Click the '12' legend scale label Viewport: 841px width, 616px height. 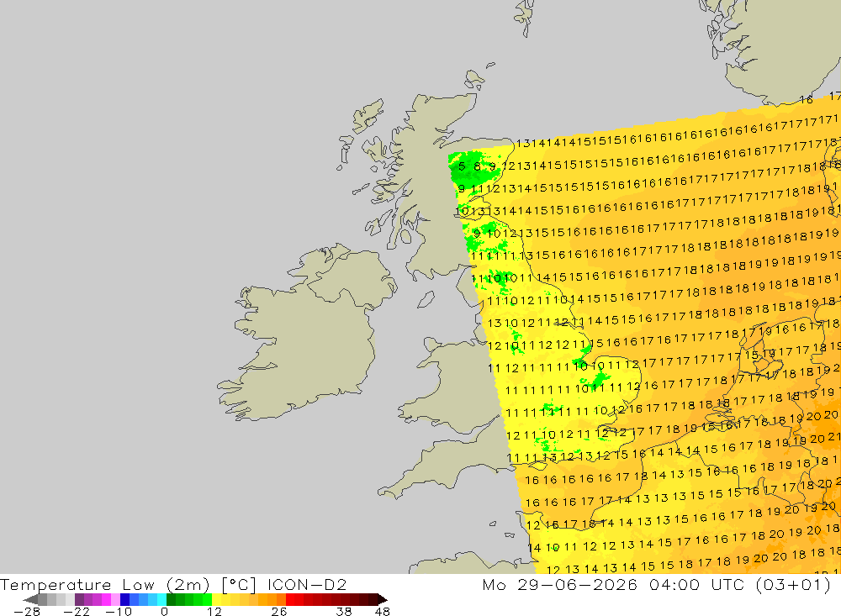[214, 611]
